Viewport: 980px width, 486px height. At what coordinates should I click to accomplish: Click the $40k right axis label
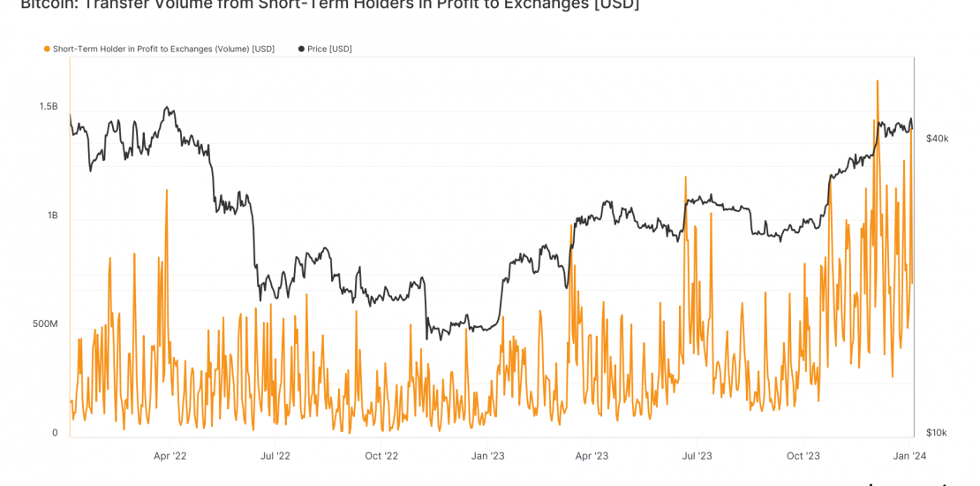coord(937,139)
